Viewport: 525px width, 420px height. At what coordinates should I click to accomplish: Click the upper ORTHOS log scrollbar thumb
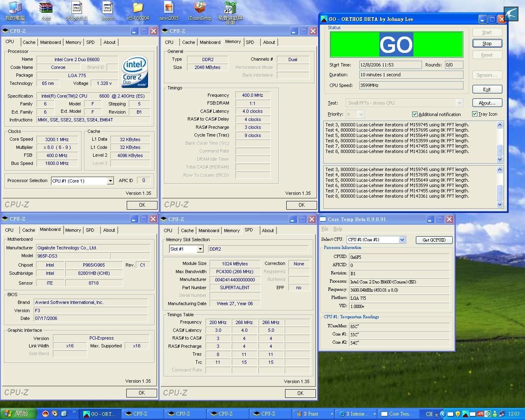tap(500, 150)
